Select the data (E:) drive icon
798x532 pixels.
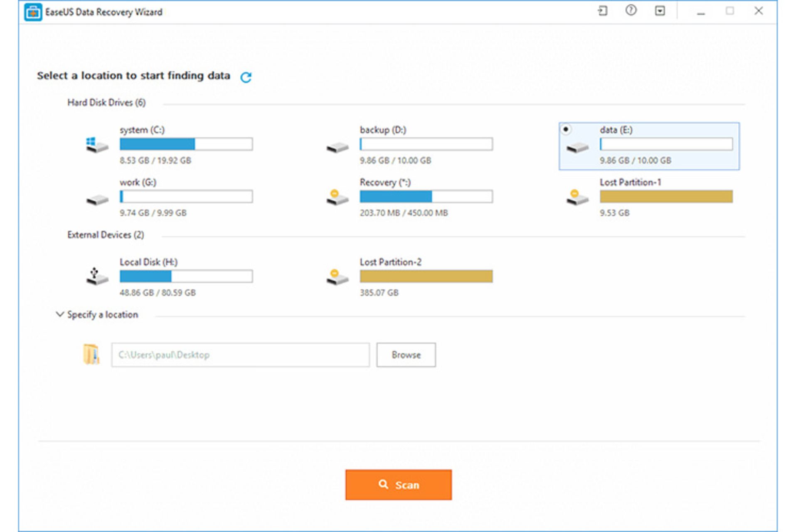pos(577,147)
